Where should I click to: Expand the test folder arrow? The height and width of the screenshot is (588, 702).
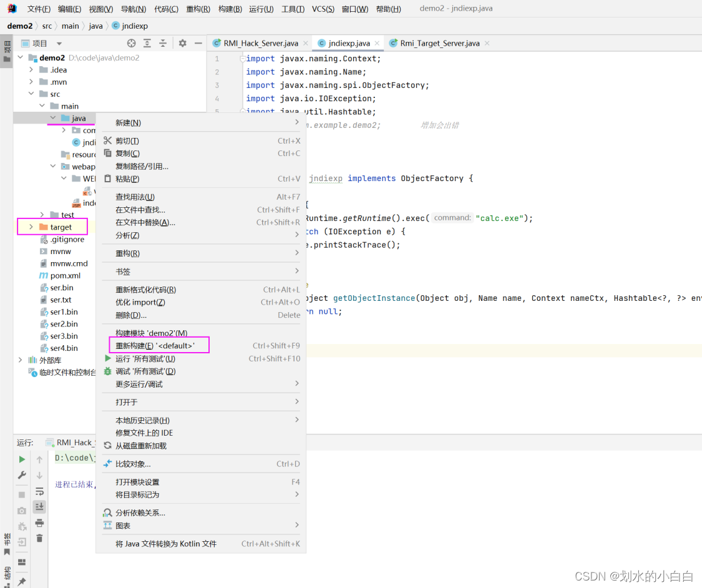click(42, 215)
